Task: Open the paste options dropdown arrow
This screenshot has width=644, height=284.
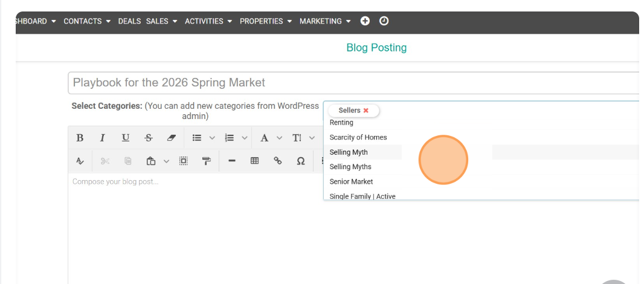Action: click(166, 161)
